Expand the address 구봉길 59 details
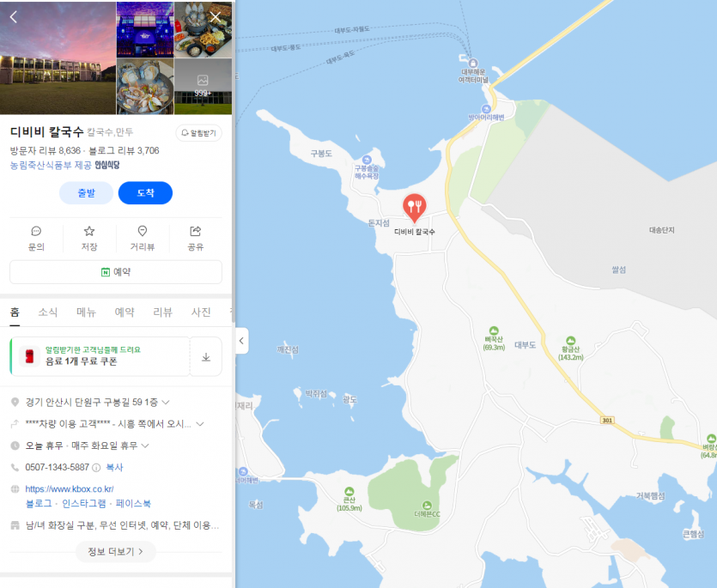 click(x=166, y=403)
